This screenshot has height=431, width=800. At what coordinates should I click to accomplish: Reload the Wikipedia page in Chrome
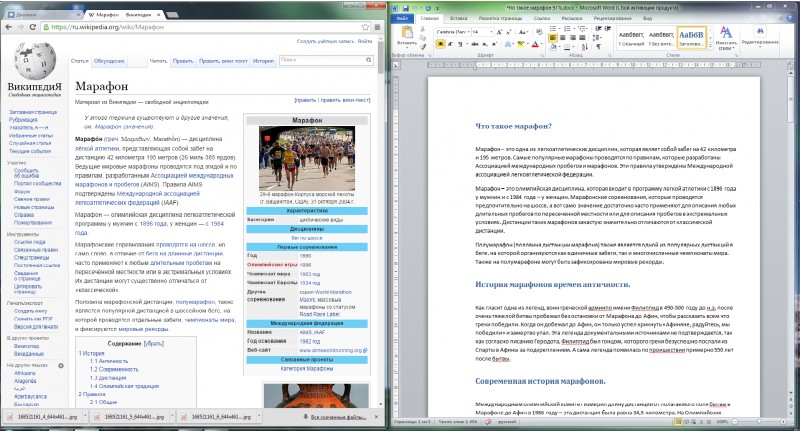tap(33, 27)
